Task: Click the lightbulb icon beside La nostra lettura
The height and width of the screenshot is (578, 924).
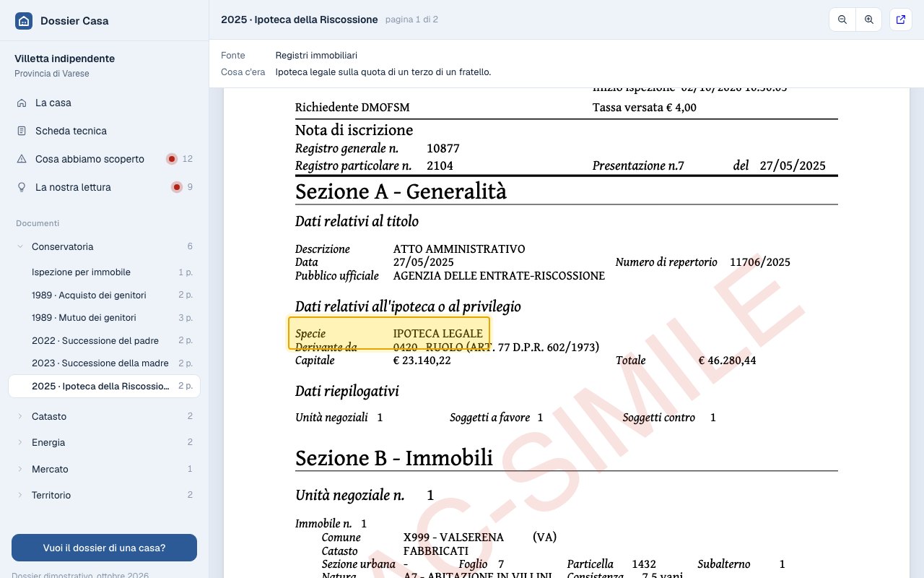Action: pyautogui.click(x=22, y=187)
